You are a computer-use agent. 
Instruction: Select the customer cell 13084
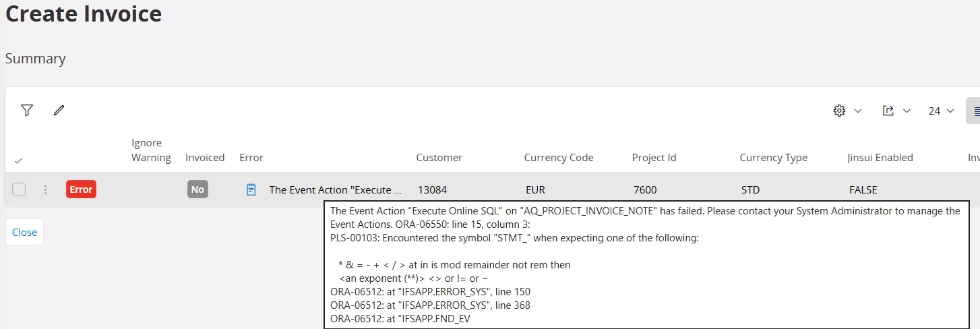pyautogui.click(x=432, y=190)
